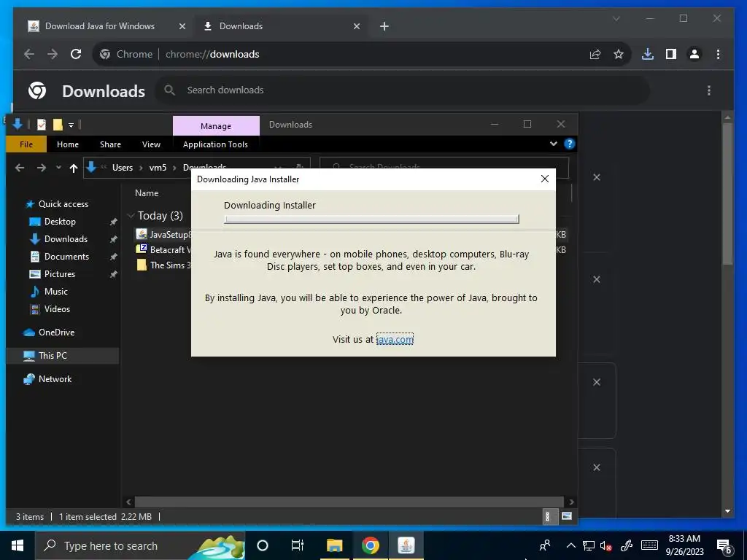Go forward in File Explorer

click(x=42, y=168)
